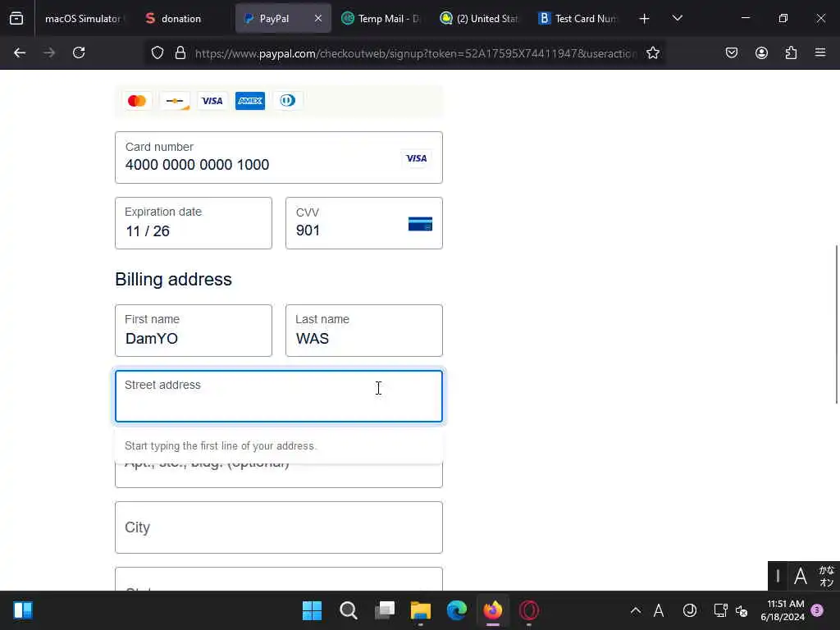
Task: Click the IME input mode A in the system tray
Action: (659, 610)
